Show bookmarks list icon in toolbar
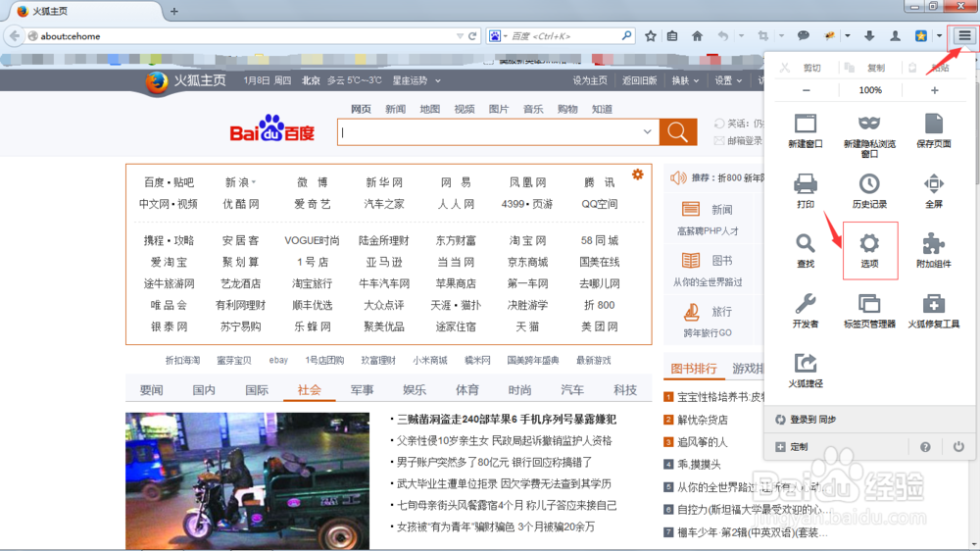Screen dimensions: 980x551 coord(672,35)
